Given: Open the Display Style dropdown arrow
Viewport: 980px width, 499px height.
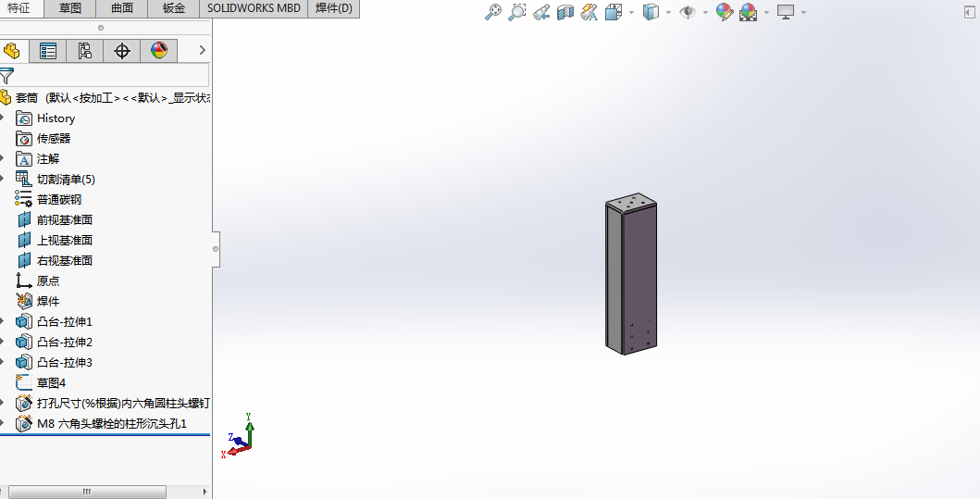Looking at the screenshot, I should click(669, 13).
